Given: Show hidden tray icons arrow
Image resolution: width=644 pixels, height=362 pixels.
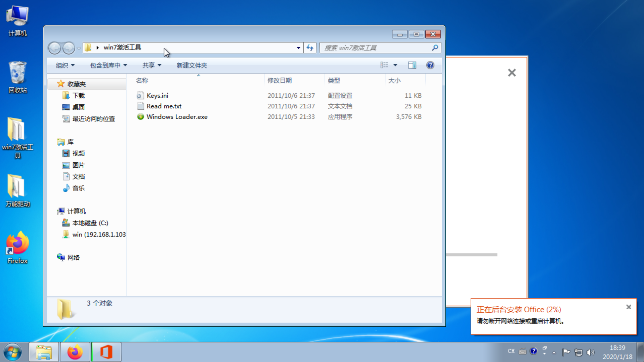Looking at the screenshot, I should click(x=554, y=352).
